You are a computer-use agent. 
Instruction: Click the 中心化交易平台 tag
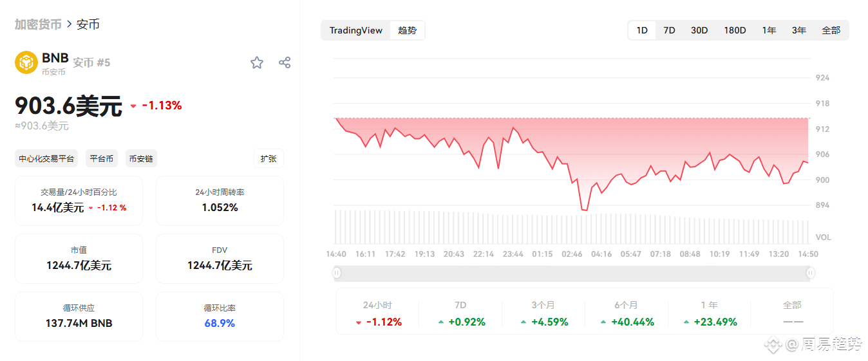[x=46, y=158]
